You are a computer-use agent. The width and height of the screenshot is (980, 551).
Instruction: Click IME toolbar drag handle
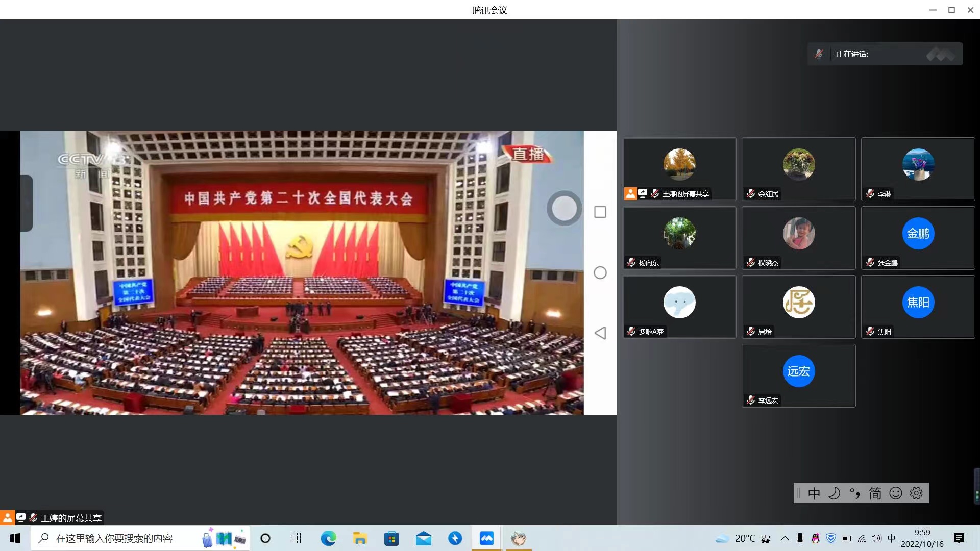click(799, 493)
